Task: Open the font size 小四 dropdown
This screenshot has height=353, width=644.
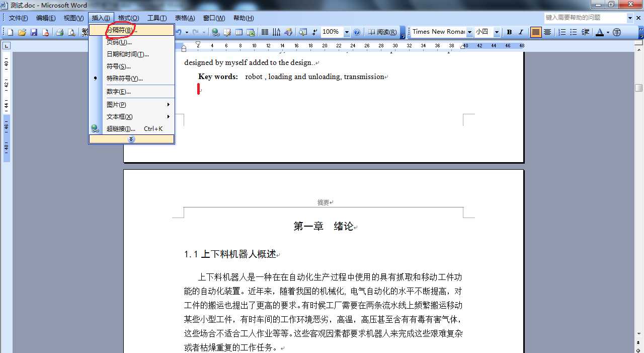Action: click(497, 32)
